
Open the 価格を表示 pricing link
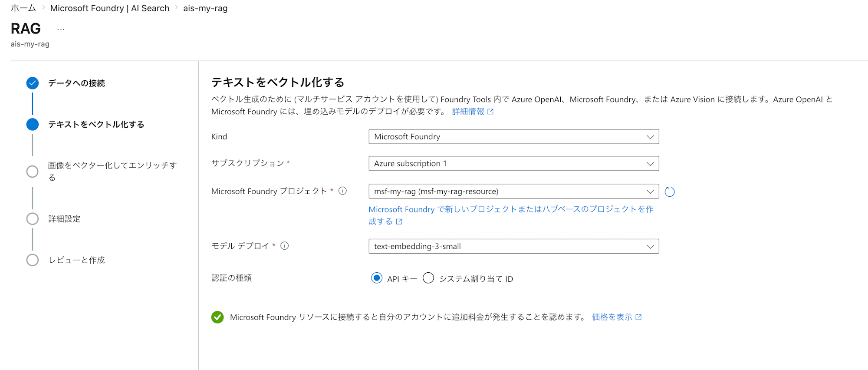coord(617,317)
